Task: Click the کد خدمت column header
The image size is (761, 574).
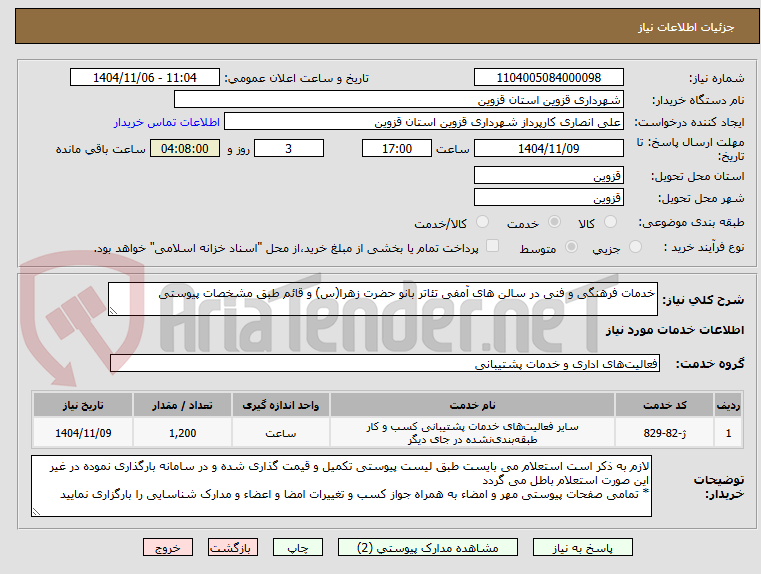Action: (664, 405)
